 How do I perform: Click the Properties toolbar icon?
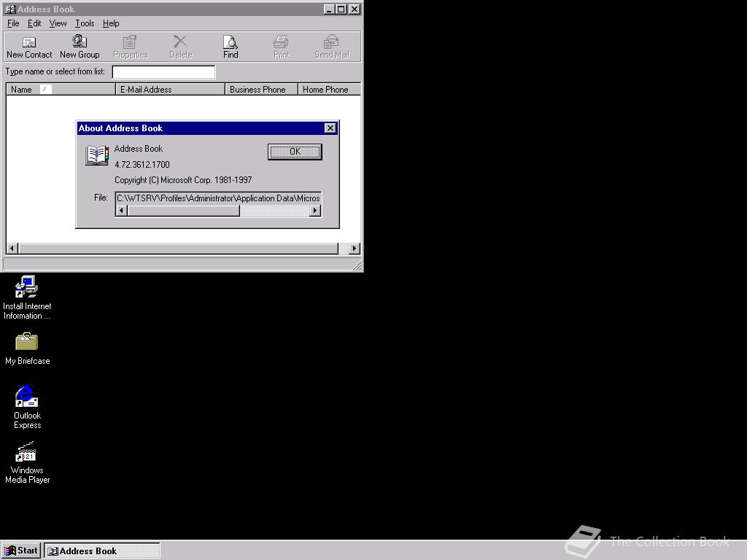tap(130, 47)
